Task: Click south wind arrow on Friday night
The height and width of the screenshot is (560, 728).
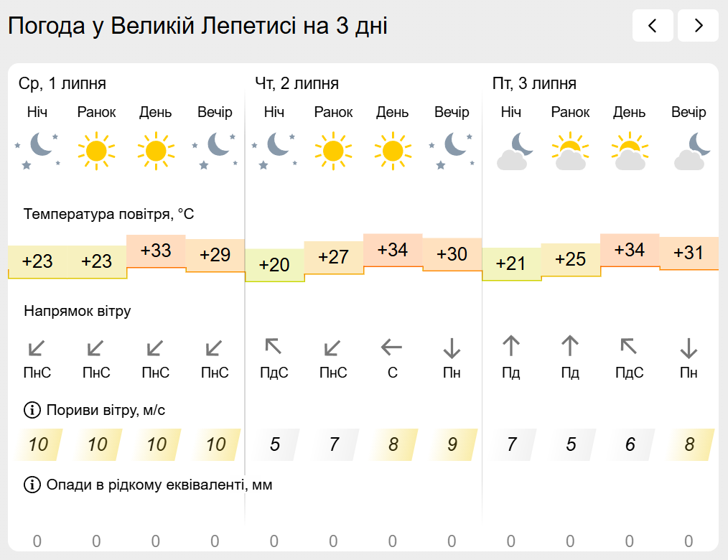Action: click(511, 346)
